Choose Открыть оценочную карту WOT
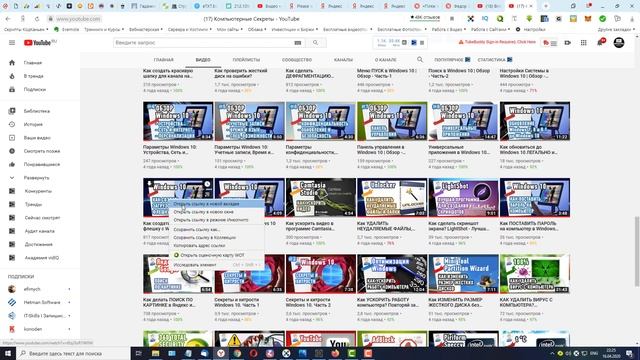 [x=217, y=255]
